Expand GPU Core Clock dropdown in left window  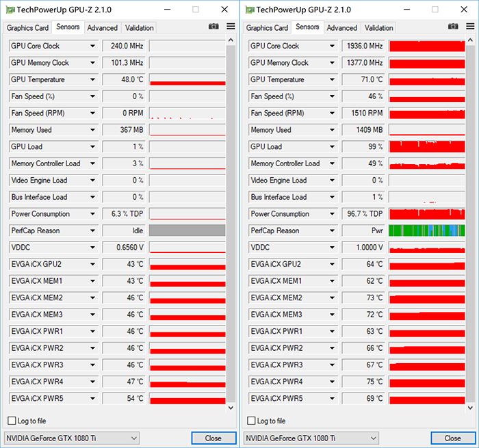[x=93, y=47]
